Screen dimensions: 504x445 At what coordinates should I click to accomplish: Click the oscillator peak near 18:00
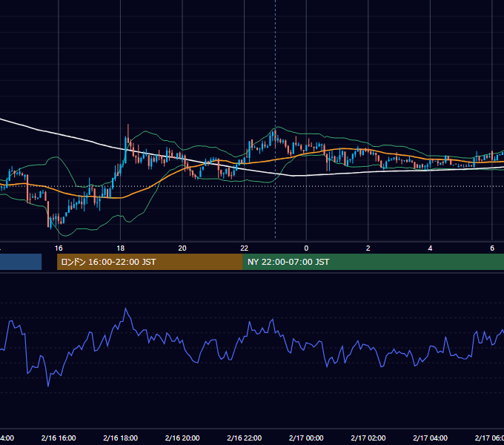tap(126, 309)
